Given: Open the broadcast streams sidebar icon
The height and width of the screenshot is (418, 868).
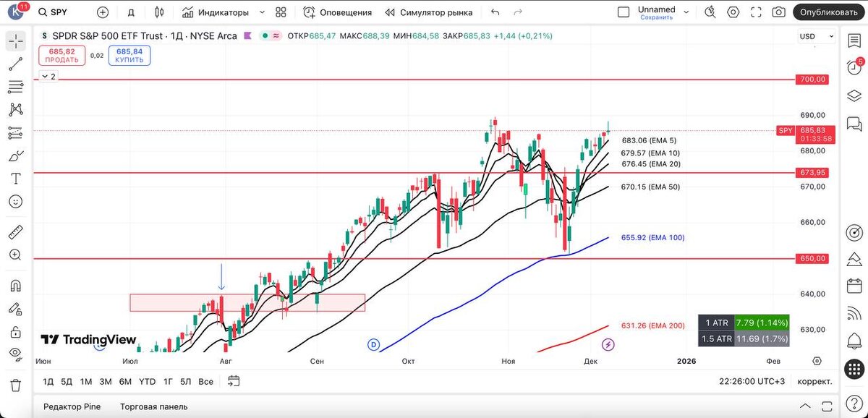Looking at the screenshot, I should coord(854,312).
